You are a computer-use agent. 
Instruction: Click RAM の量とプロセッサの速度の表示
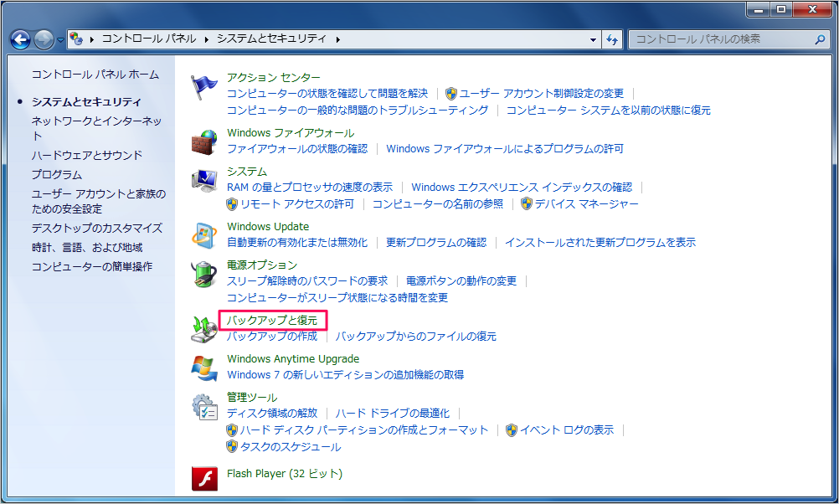(310, 188)
